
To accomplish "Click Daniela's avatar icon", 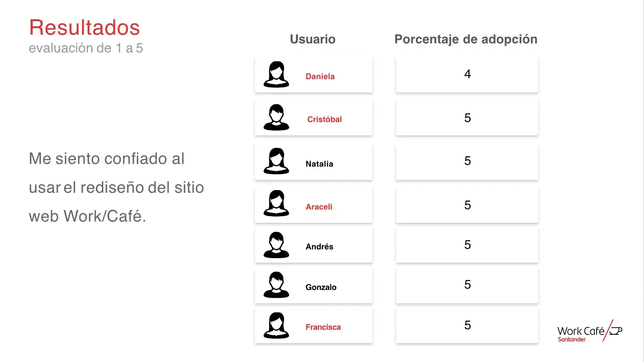I will (276, 74).
